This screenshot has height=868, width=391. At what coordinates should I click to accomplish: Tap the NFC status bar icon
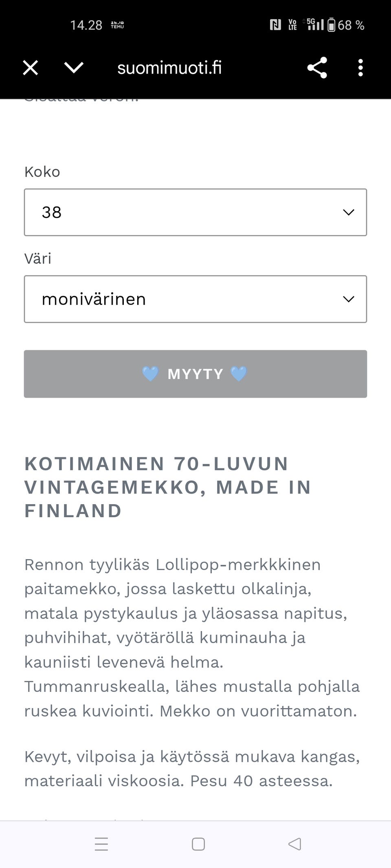(275, 25)
